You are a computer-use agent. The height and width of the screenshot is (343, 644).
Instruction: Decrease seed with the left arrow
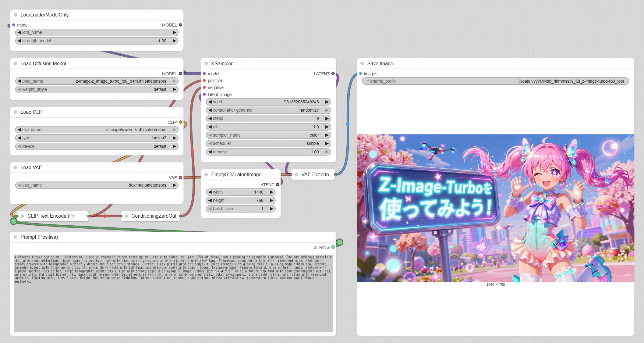pos(210,102)
